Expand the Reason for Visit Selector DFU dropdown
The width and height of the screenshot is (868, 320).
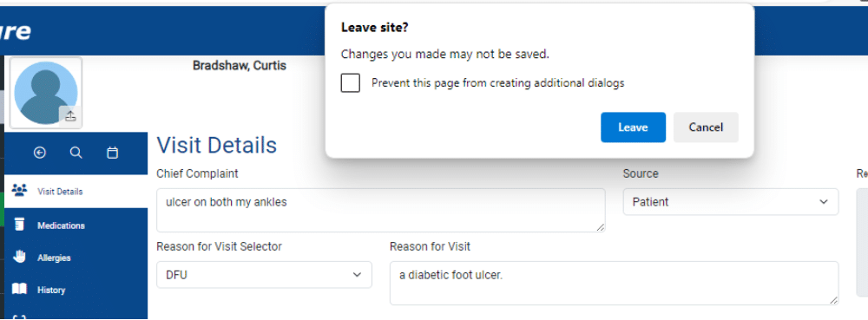[x=264, y=275]
